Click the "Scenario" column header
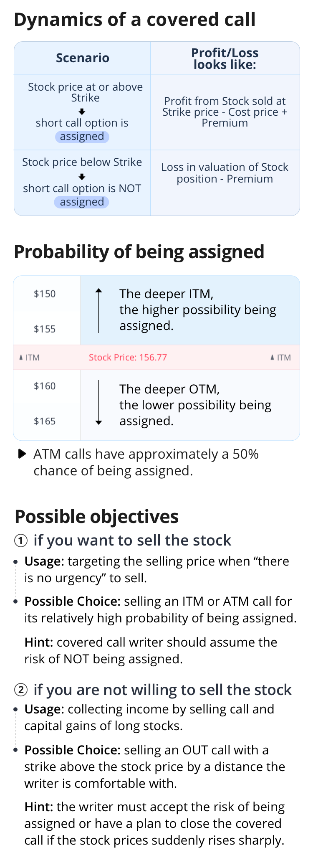 (83, 58)
